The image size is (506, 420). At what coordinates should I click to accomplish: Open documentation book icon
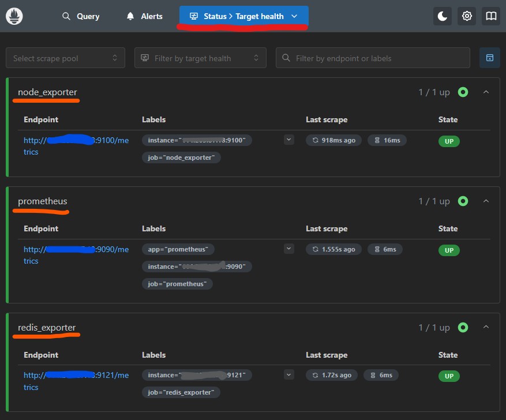click(491, 16)
